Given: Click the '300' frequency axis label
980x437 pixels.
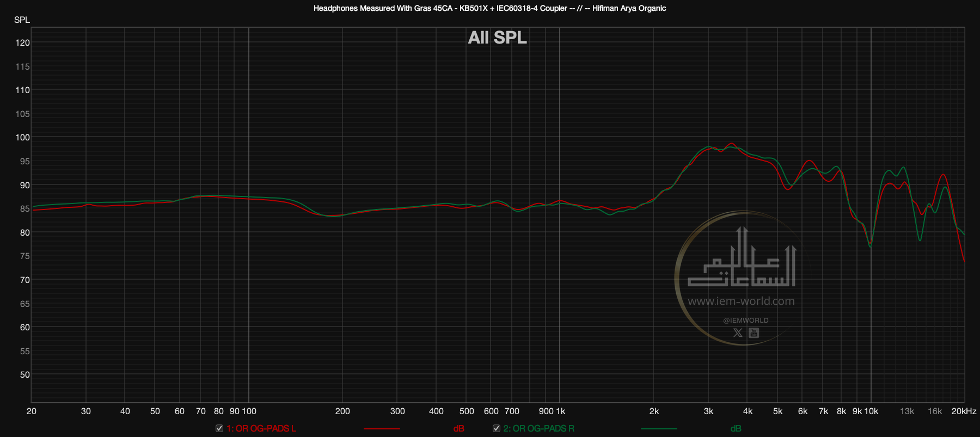Looking at the screenshot, I should pos(397,411).
